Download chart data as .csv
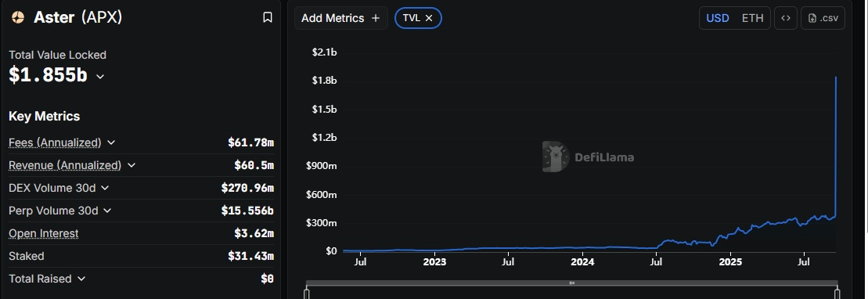 tap(823, 18)
